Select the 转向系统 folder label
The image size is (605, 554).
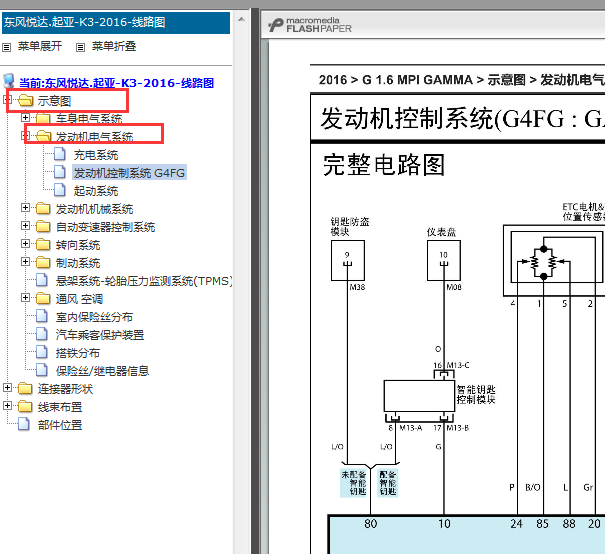click(x=78, y=245)
